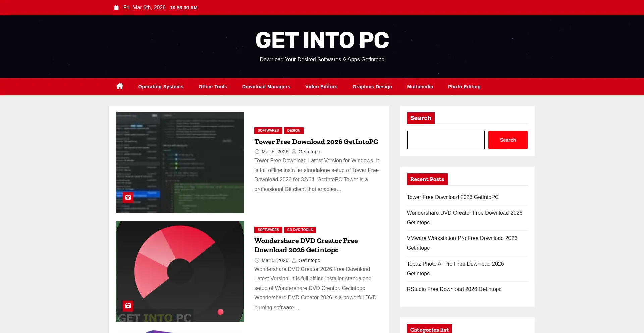Open recent post RStudio Free Download 2026

[x=454, y=289]
